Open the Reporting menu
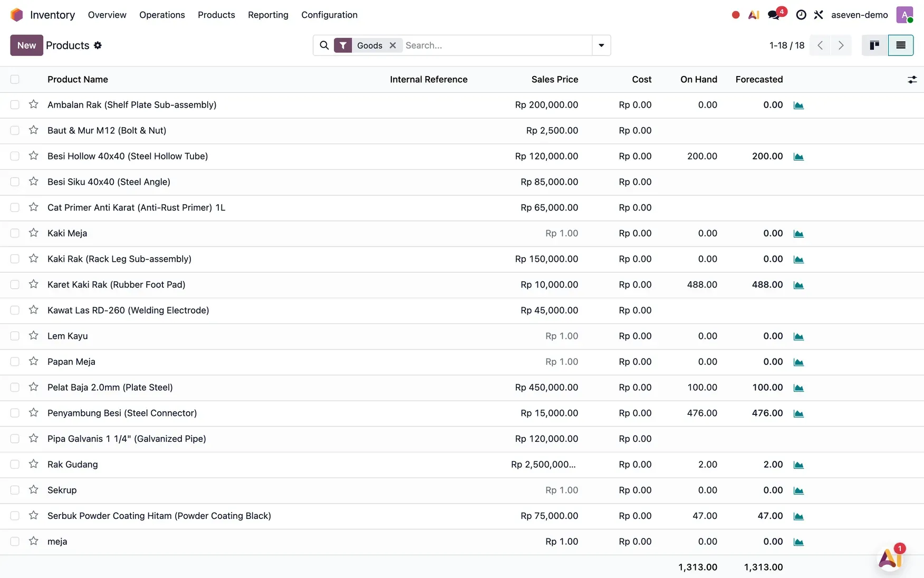 pos(268,15)
